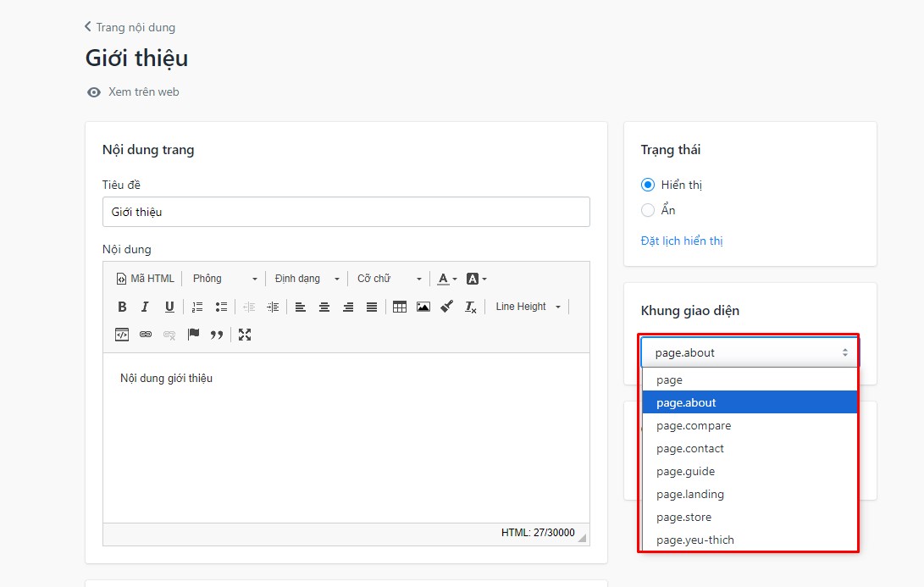Screen dimensions: 924x587
Task: Increase paragraph indent
Action: pyautogui.click(x=273, y=307)
